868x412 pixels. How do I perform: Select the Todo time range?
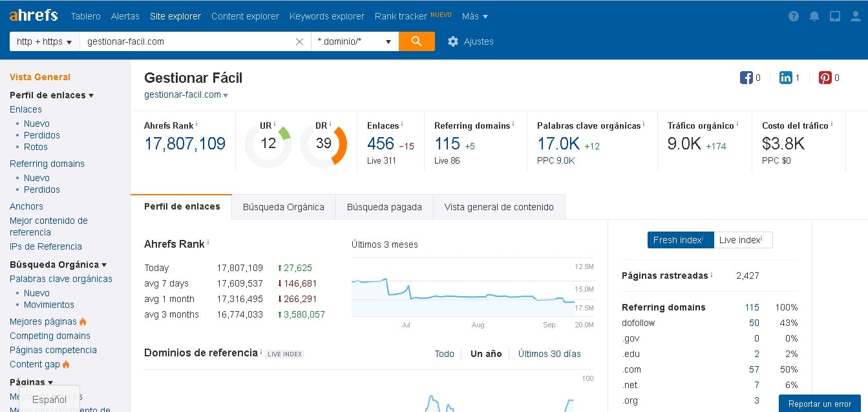445,354
